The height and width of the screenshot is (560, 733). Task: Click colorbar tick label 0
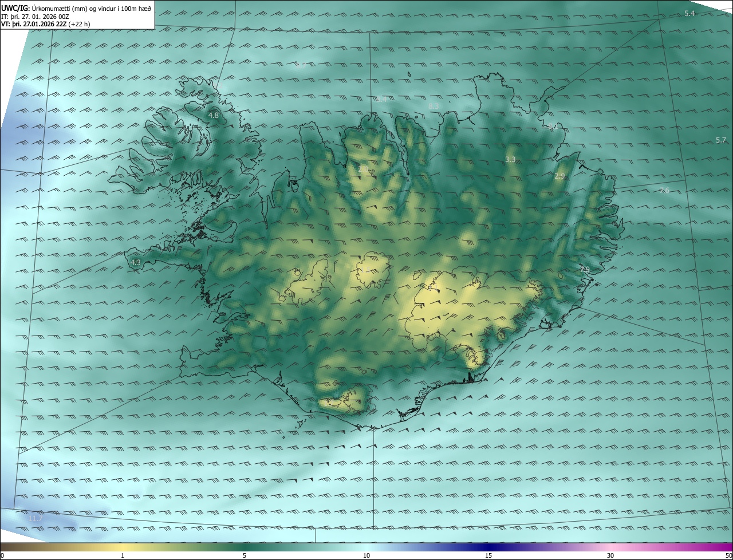click(2, 556)
